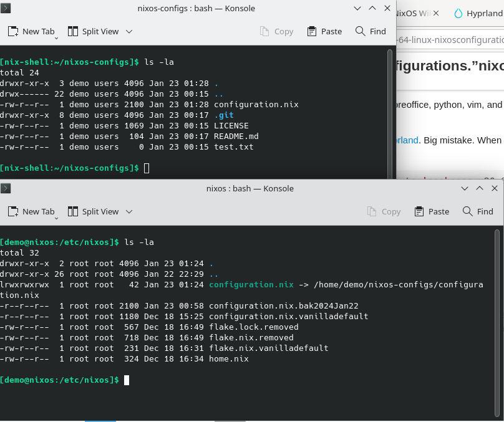Click the titlebar chevron in the nixos Konsole
Screen dimensions: 504x422
(465, 188)
